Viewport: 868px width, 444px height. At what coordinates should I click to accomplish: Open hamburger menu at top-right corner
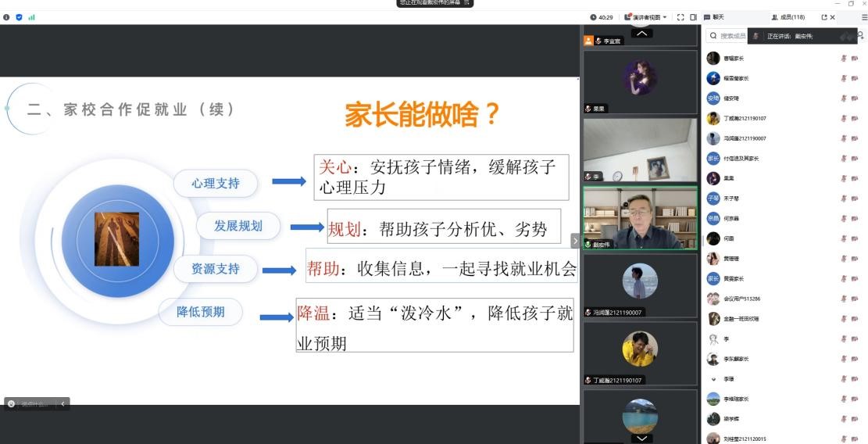tap(863, 17)
